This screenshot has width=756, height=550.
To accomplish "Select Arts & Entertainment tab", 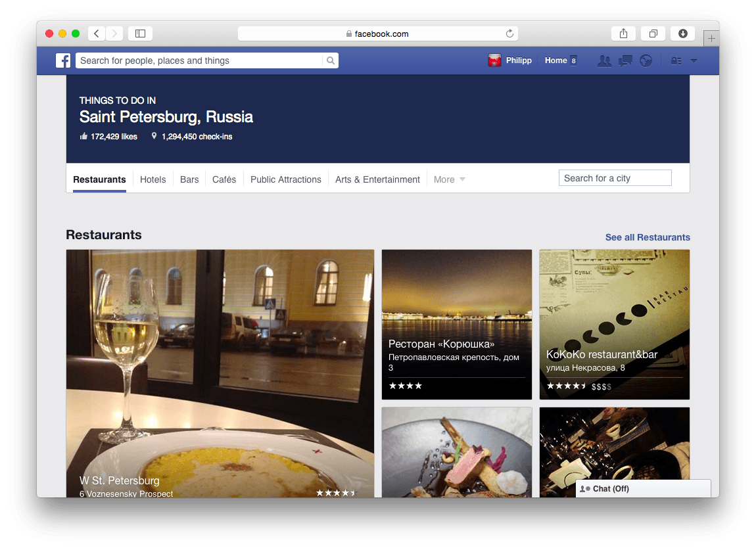I will click(377, 180).
